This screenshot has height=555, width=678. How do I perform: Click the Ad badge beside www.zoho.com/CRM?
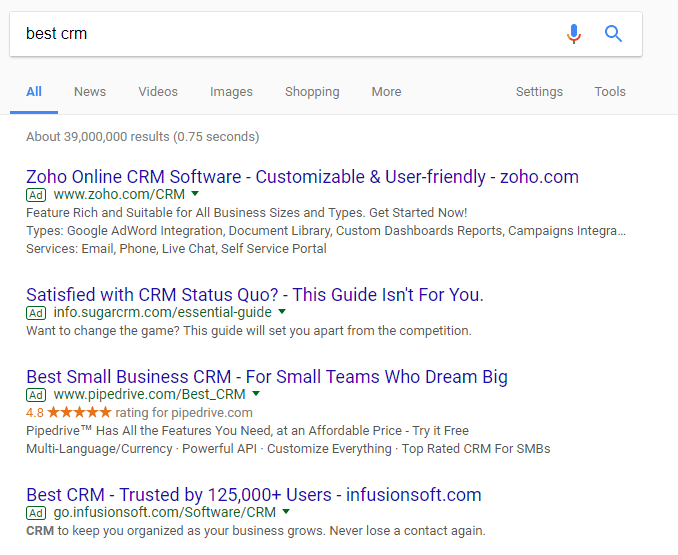(x=36, y=194)
